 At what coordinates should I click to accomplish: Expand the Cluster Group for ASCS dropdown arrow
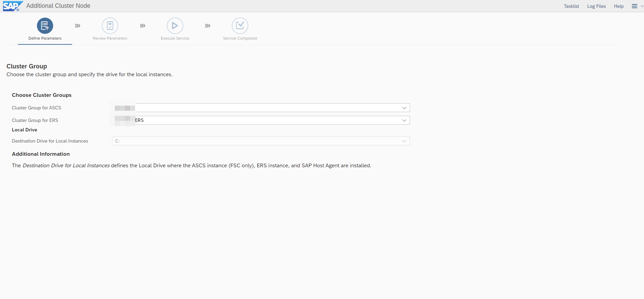(x=404, y=108)
